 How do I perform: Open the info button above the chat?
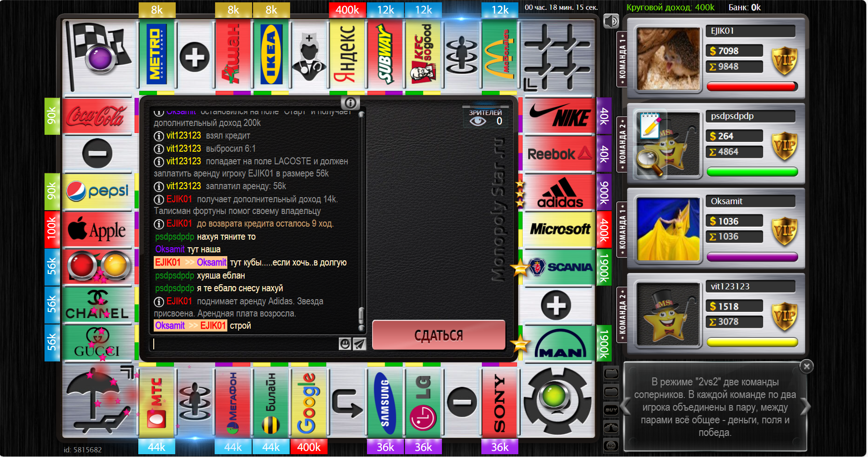(x=350, y=103)
